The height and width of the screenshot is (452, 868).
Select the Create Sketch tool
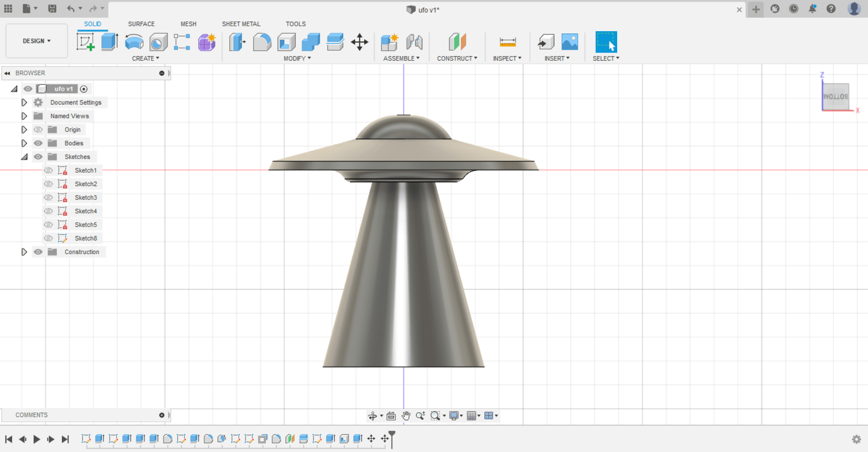[86, 42]
